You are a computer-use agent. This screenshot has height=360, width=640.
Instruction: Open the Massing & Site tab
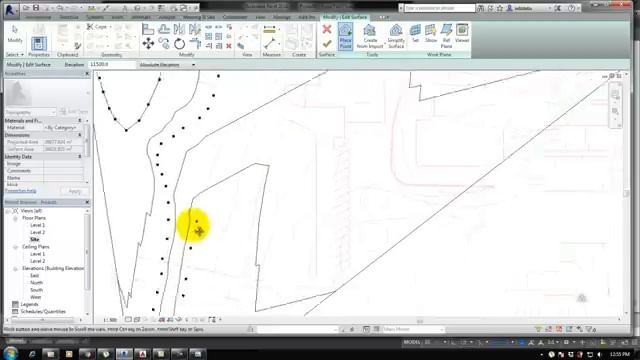199,18
